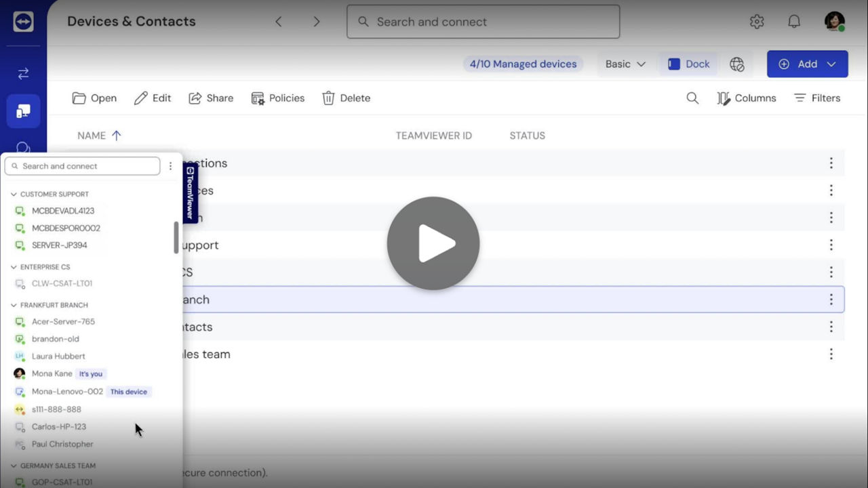868x488 pixels.
Task: Click the Open toolbar button
Action: [x=94, y=98]
